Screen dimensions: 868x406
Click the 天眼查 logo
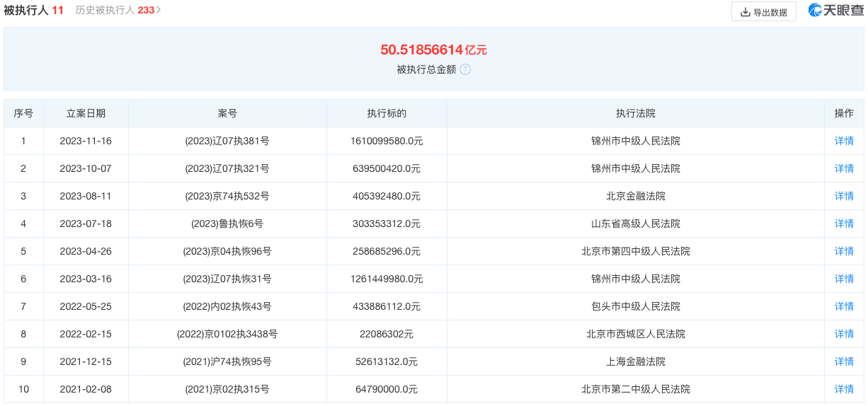836,11
